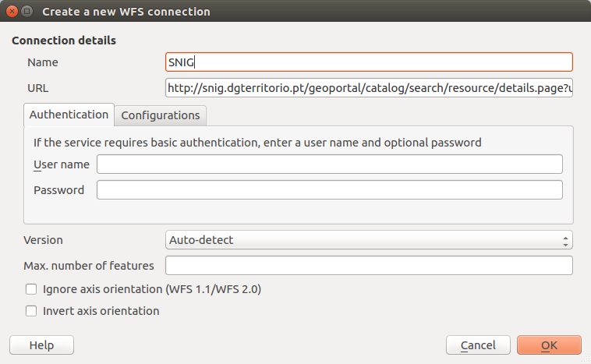Open the Configurations tab
The width and height of the screenshot is (591, 364).
click(x=161, y=115)
